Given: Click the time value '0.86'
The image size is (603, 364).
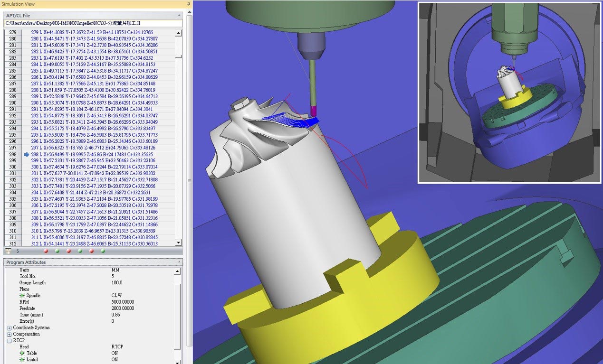Looking at the screenshot, I should click(115, 315).
